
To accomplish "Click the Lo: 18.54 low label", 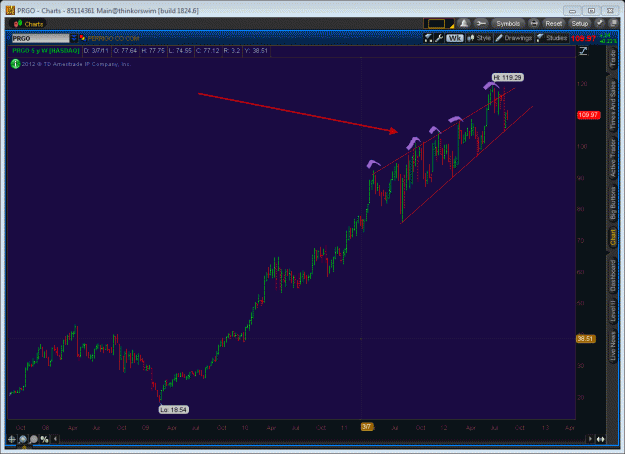I will coord(173,410).
